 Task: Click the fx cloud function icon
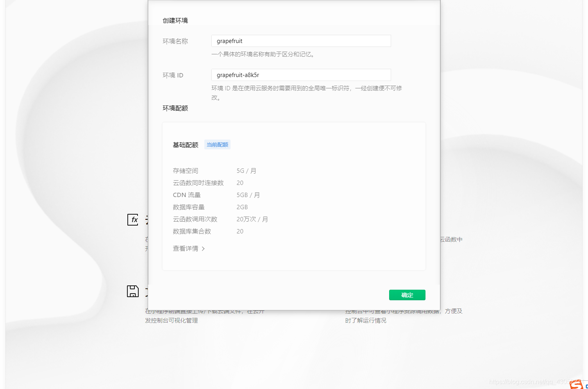pos(133,220)
